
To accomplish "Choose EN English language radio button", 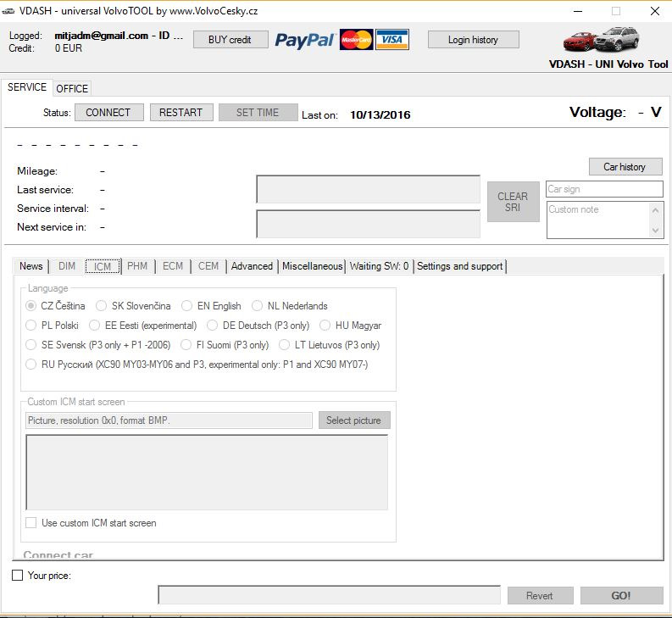I will pos(186,306).
